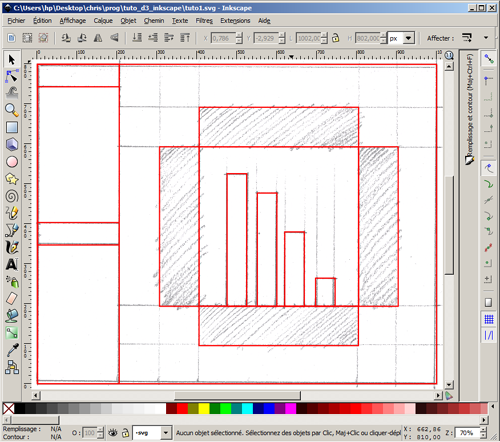Select the Bezier pen tool
This screenshot has height=442, width=500.
pyautogui.click(x=12, y=230)
